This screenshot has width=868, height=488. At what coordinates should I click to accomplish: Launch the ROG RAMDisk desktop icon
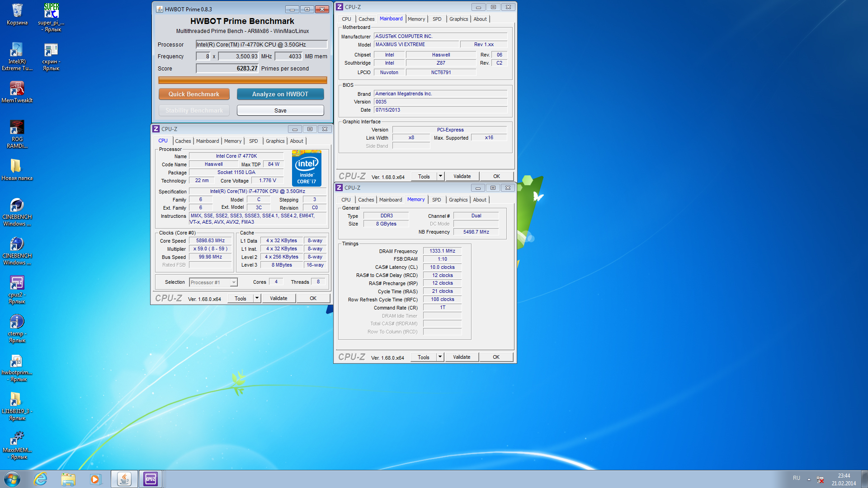[x=17, y=134]
